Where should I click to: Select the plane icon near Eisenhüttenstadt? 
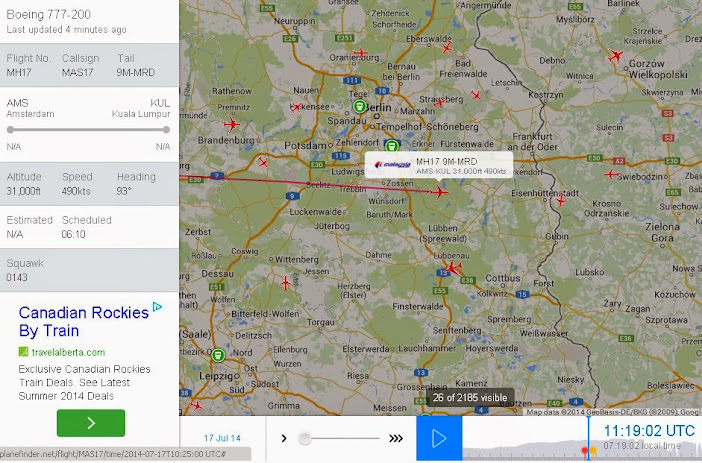(561, 200)
